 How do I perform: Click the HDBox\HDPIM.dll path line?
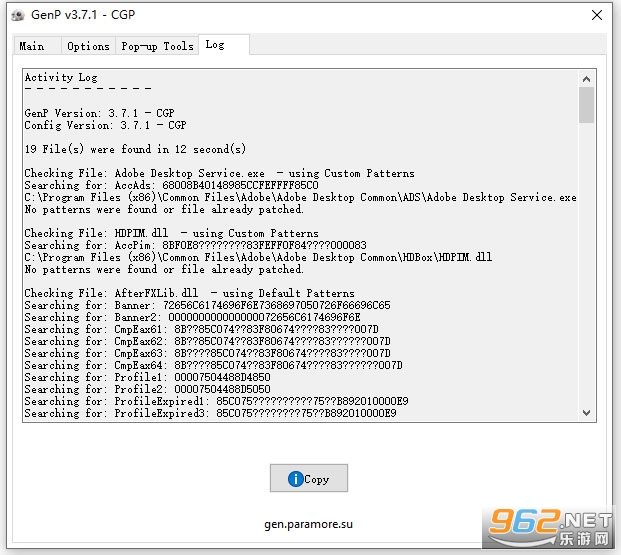(258, 257)
